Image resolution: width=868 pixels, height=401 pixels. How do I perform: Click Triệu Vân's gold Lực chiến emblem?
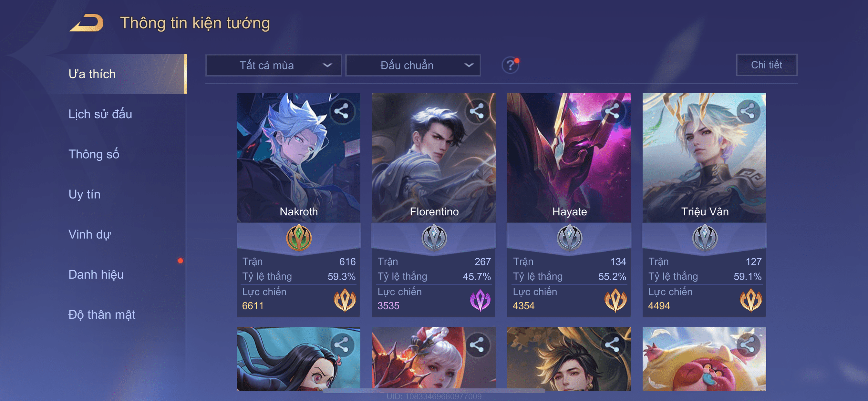click(751, 300)
